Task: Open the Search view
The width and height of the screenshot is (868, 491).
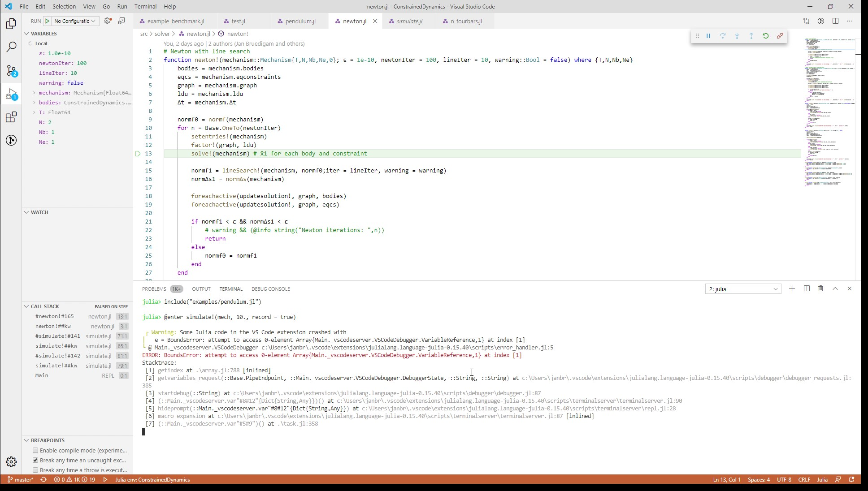Action: 11,46
